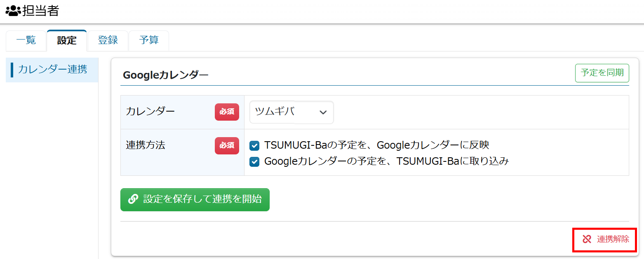Select the 設定 tab

67,40
